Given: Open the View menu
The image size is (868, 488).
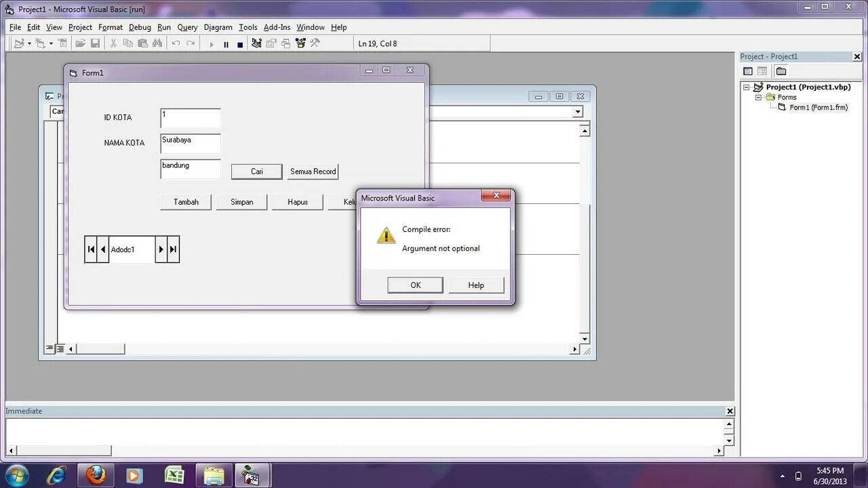Looking at the screenshot, I should [x=54, y=27].
